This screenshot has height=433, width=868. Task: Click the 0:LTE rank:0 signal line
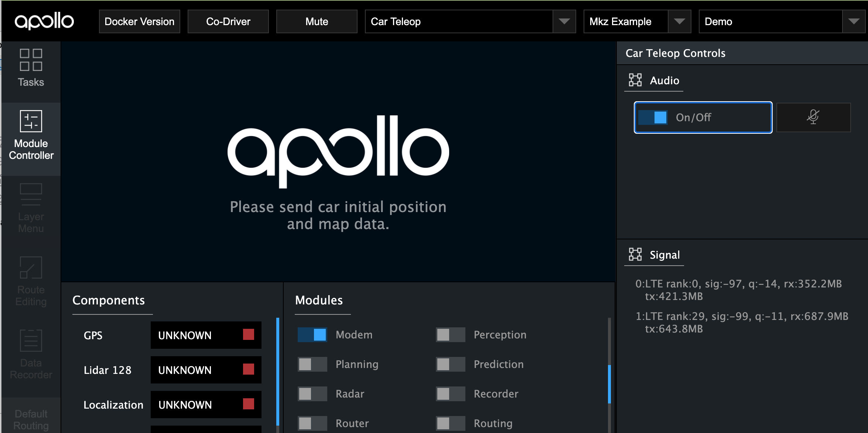click(739, 290)
